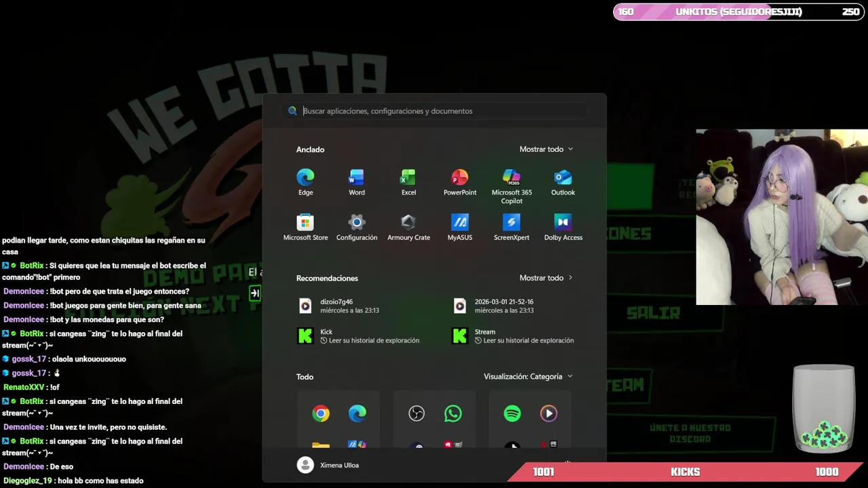Click the webcam overlay feed
868x488 pixels.
pyautogui.click(x=782, y=217)
